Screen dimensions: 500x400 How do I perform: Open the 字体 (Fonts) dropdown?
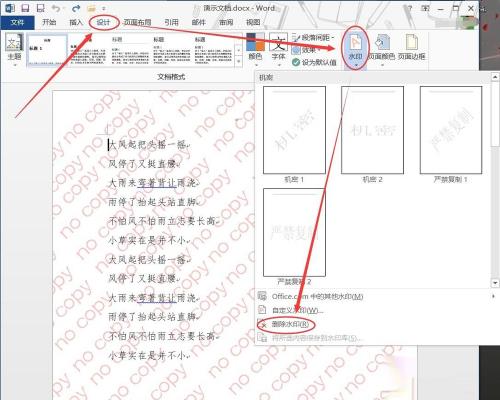tap(278, 49)
